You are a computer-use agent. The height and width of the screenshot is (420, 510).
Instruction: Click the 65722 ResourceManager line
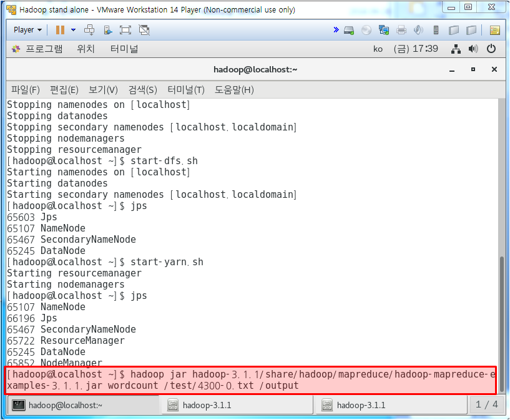(66, 341)
